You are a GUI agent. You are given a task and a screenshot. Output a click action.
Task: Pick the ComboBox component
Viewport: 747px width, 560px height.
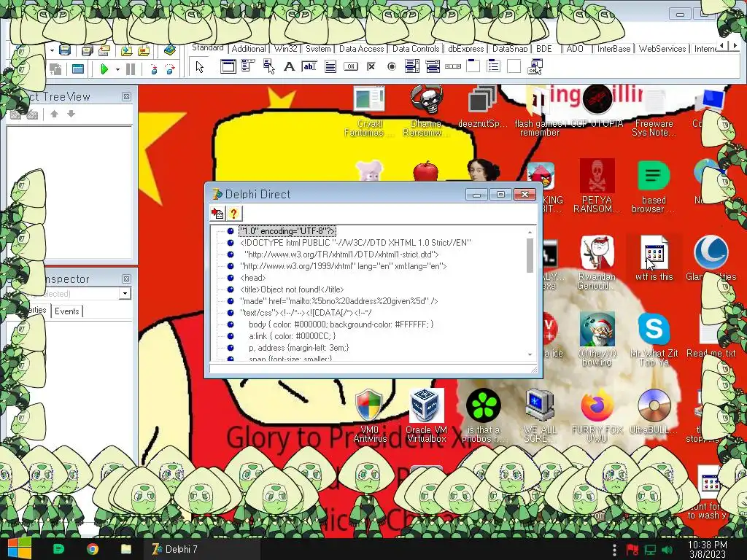[433, 66]
